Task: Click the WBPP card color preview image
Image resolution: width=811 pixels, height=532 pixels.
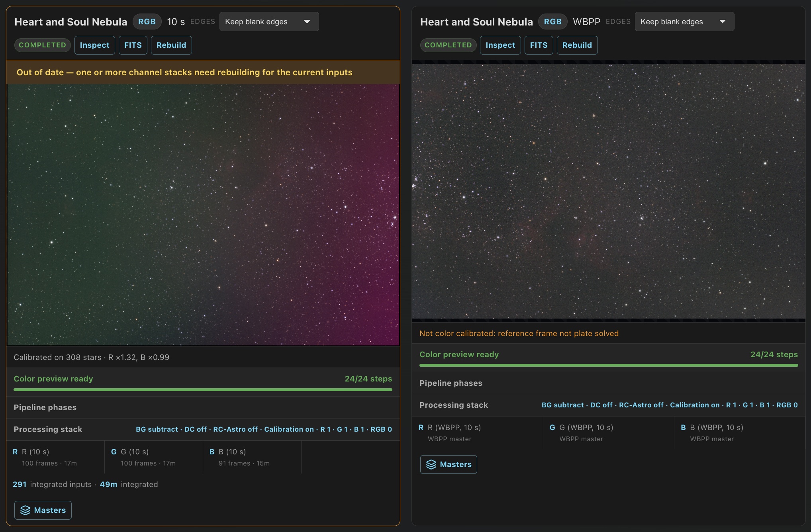Action: point(609,191)
